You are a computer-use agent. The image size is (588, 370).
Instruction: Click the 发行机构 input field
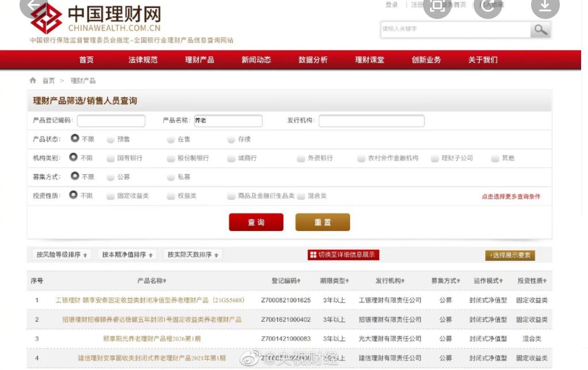pos(371,121)
